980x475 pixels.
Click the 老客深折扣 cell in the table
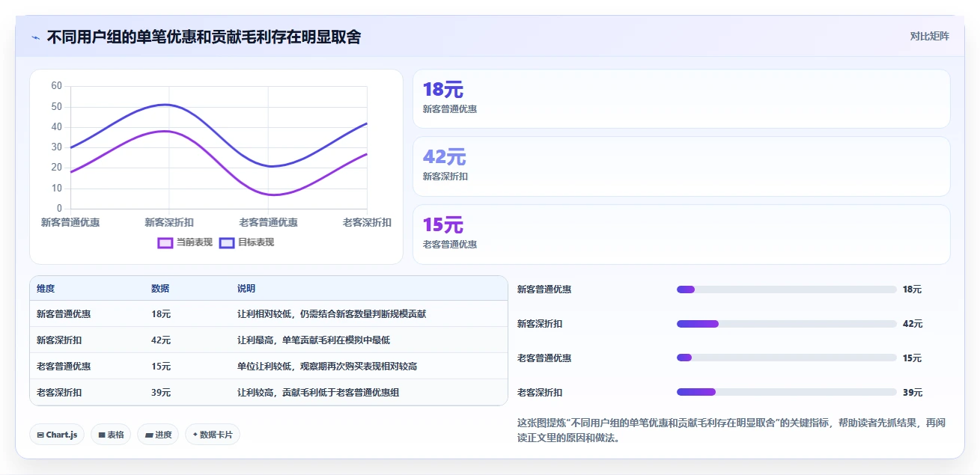(x=59, y=392)
